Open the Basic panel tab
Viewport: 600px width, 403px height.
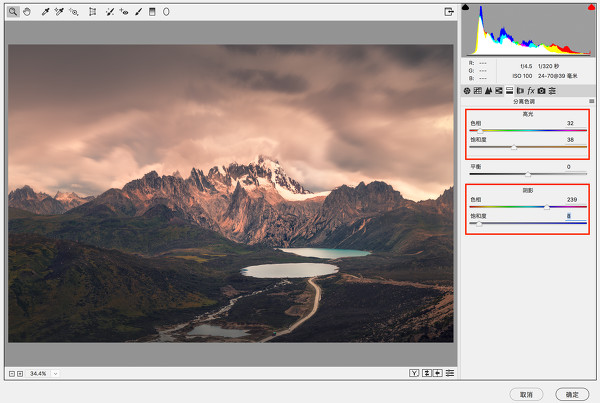(x=467, y=91)
